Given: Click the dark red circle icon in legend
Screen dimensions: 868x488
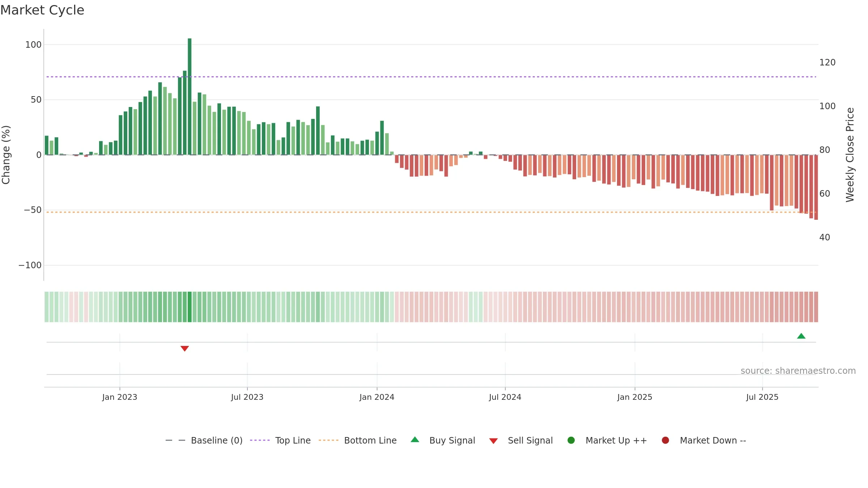Looking at the screenshot, I should pyautogui.click(x=665, y=440).
